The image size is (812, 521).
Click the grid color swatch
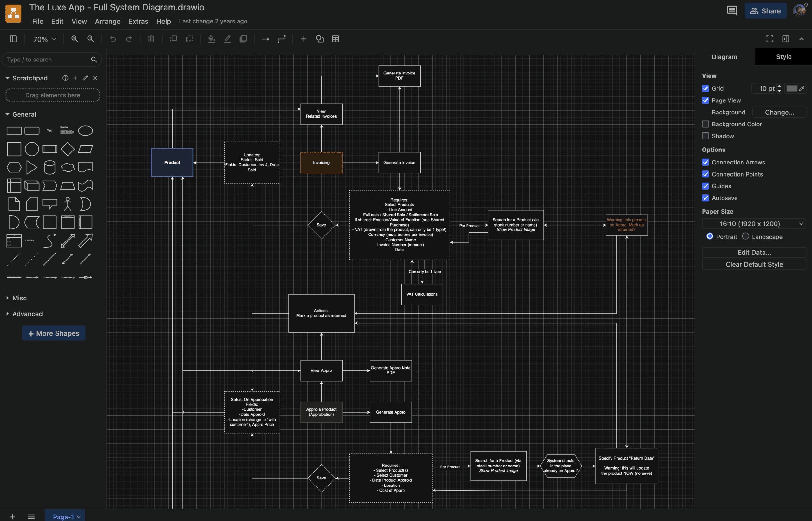pos(791,88)
